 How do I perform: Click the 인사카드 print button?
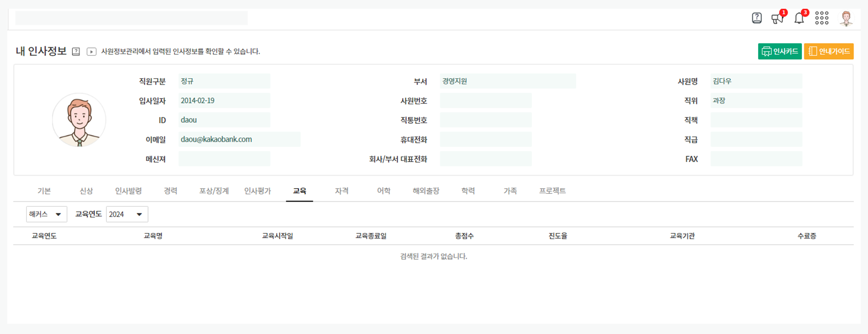click(x=779, y=52)
